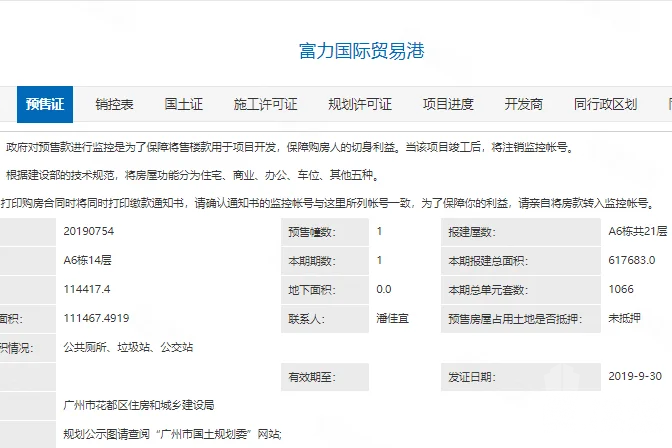Switch to the 开发商 tab
This screenshot has width=672, height=448.
pos(524,104)
